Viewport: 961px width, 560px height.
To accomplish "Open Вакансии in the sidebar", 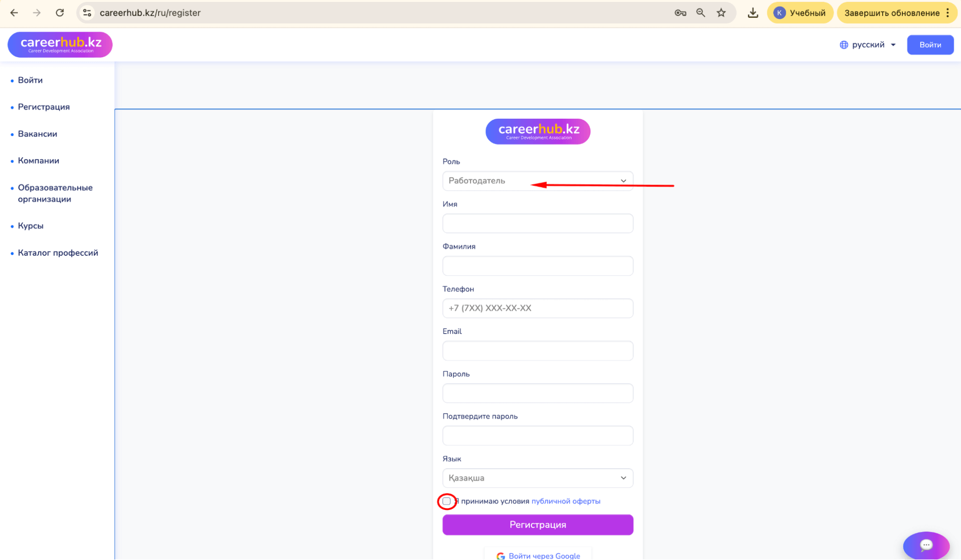I will tap(37, 134).
